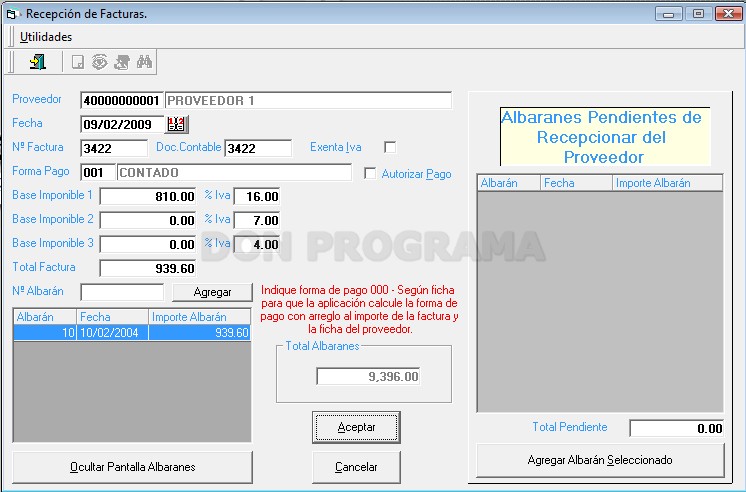Click the binoculars search toolbar icon
This screenshot has height=492, width=746.
tap(144, 62)
